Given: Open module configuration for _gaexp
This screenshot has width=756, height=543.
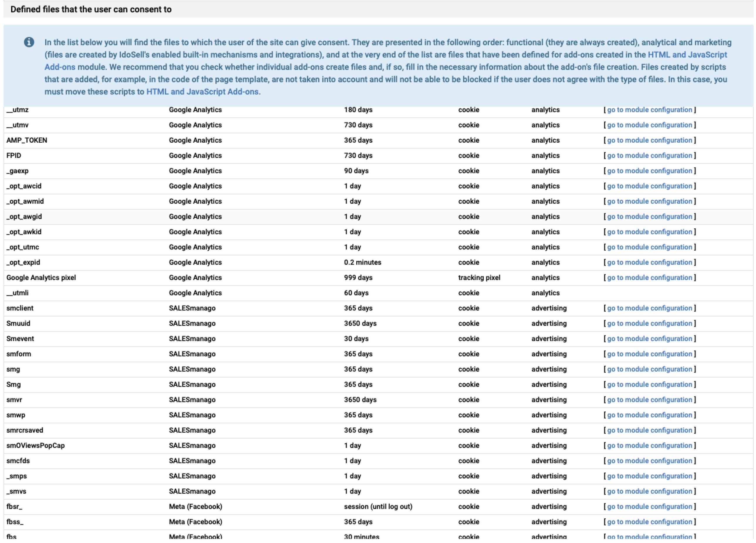Looking at the screenshot, I should tap(649, 171).
